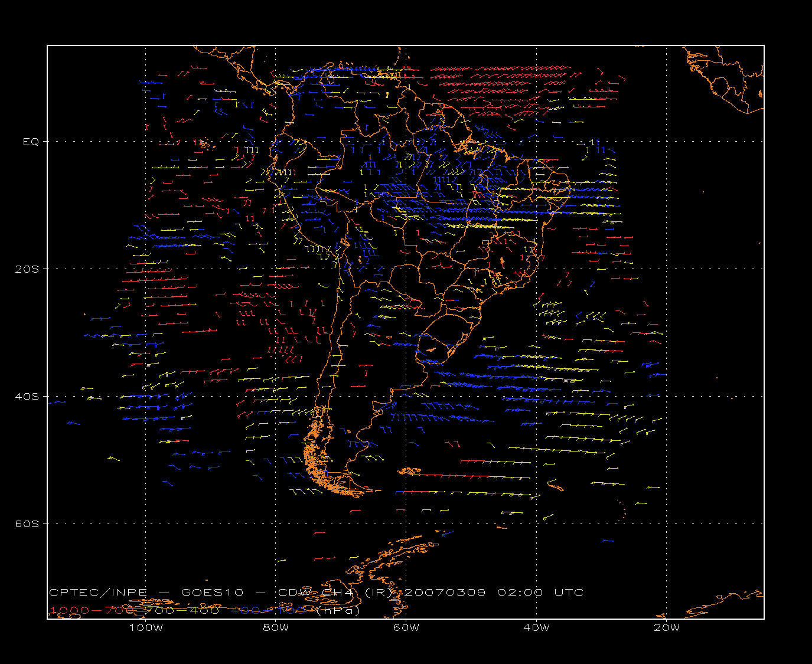This screenshot has width=812, height=664.
Task: Click the 20S latitude label
Action: 27,269
